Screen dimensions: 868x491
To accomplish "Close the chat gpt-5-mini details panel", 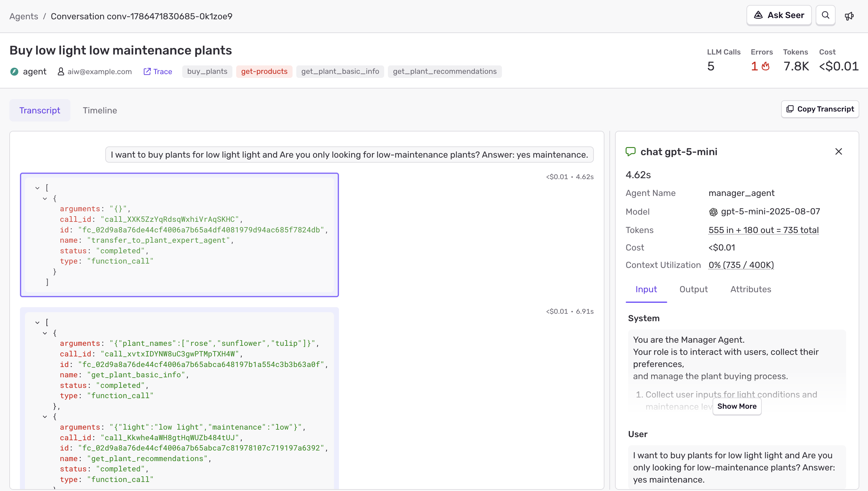I will [x=838, y=151].
